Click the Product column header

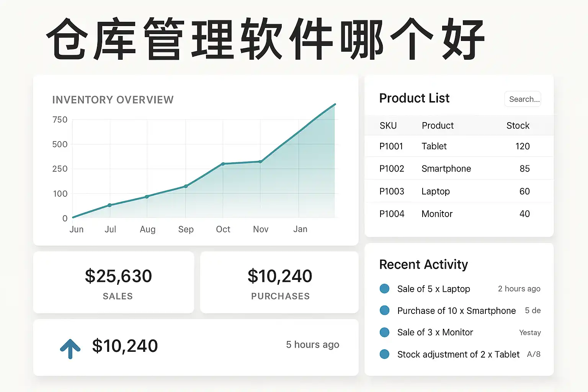tap(438, 126)
